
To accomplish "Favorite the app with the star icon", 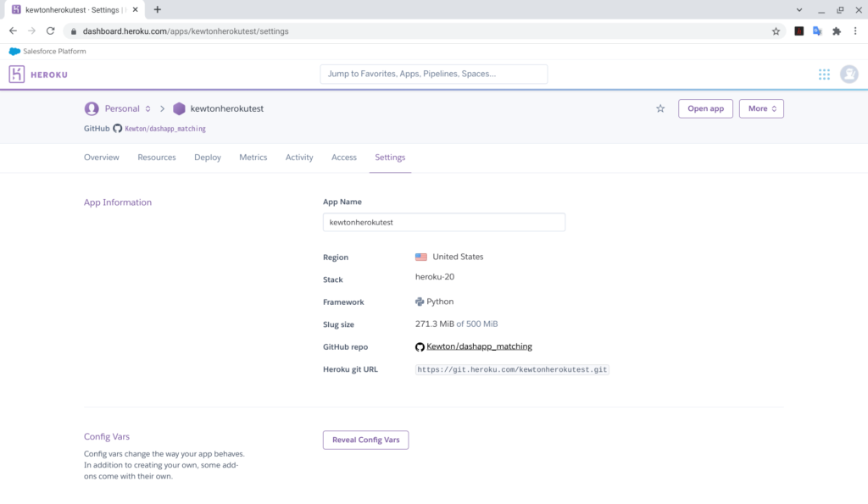I will point(659,108).
